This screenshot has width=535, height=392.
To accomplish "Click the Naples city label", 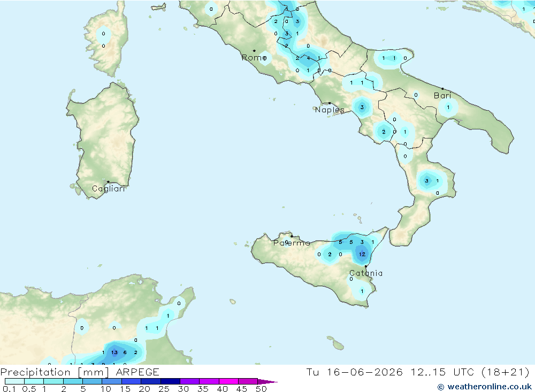I will click(330, 110).
